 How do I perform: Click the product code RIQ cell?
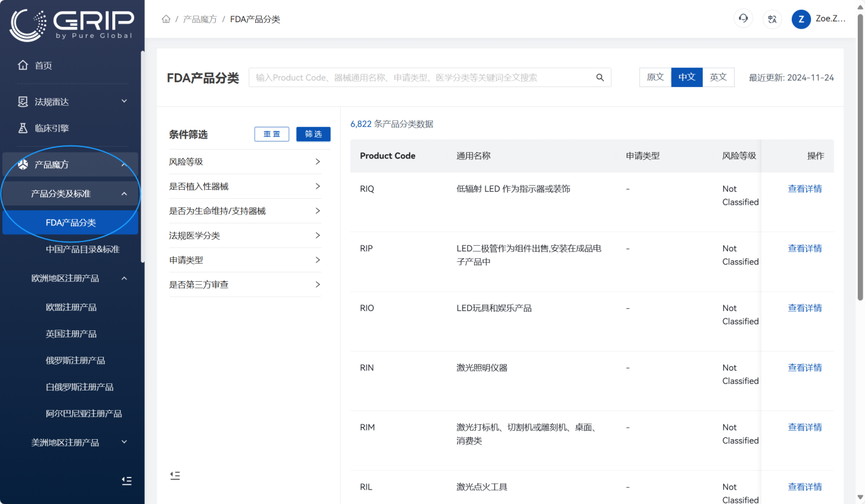[367, 189]
